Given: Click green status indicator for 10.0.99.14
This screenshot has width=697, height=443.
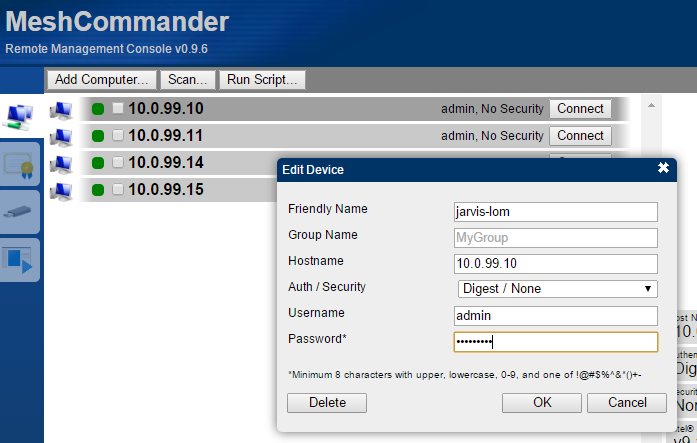Looking at the screenshot, I should (98, 163).
